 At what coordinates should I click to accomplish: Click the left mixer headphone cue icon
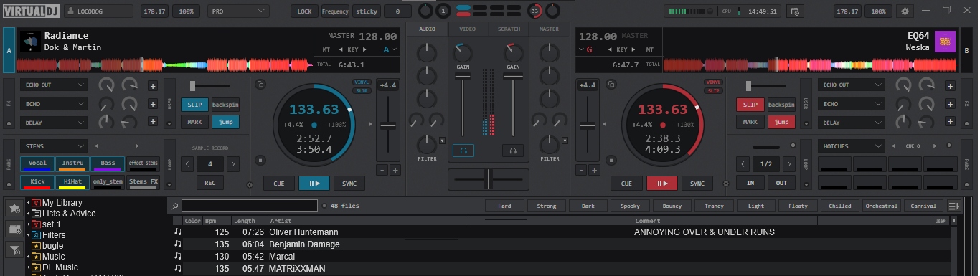[463, 151]
